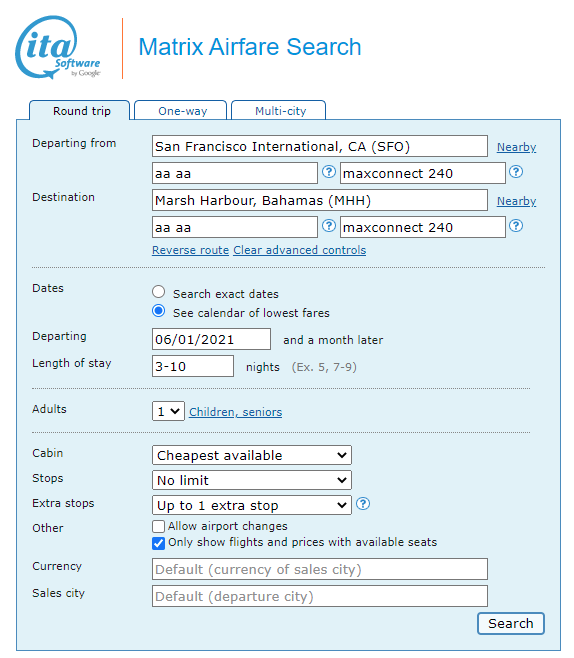Click the Clear advanced controls link
Viewport: 574px width, 658px height.
point(300,250)
